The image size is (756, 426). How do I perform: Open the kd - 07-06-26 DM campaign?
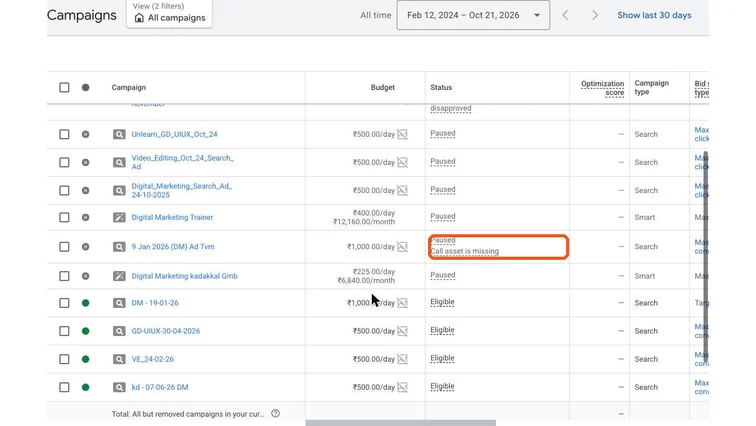tap(160, 387)
